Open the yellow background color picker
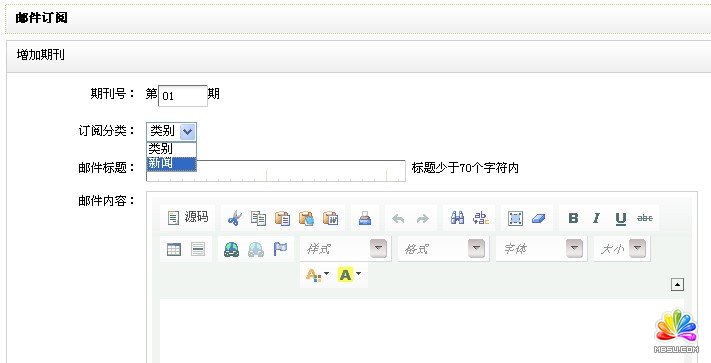 [349, 274]
